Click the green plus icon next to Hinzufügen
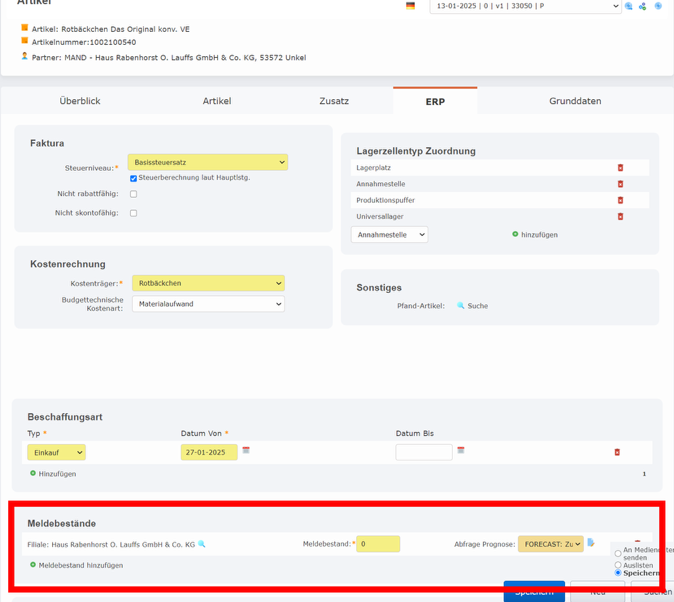 tap(33, 473)
